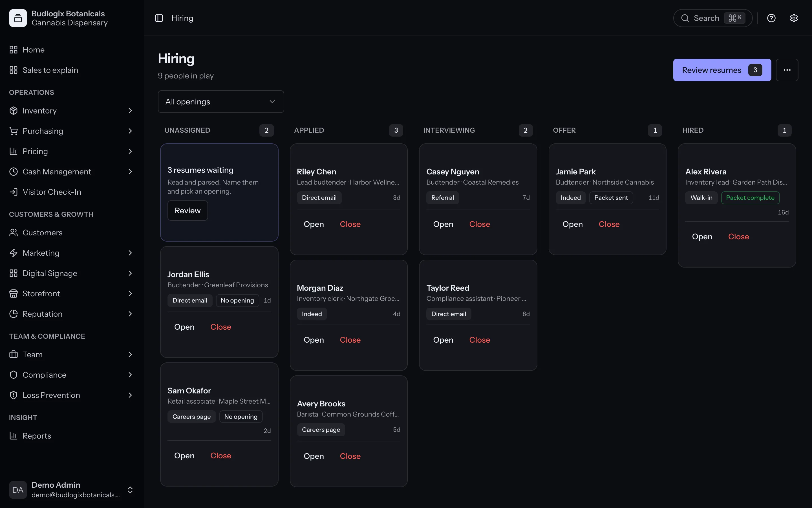The image size is (812, 508).
Task: Click the Casey Nguyen name
Action: point(453,172)
